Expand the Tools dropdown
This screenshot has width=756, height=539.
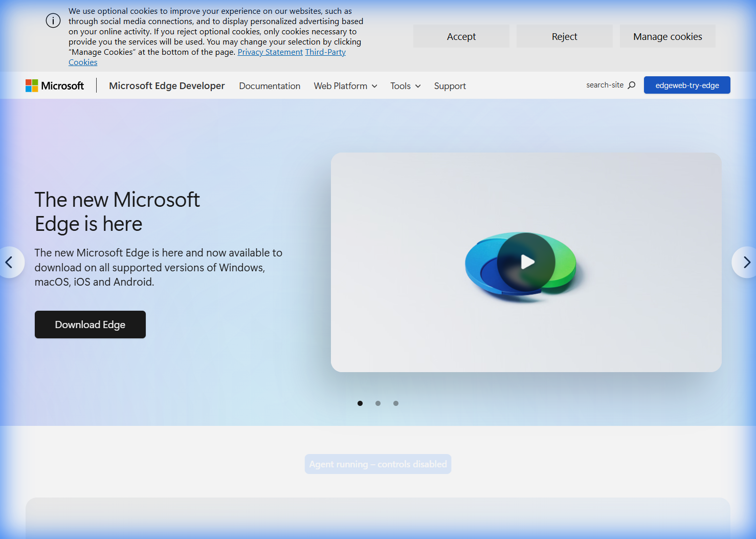tap(405, 85)
